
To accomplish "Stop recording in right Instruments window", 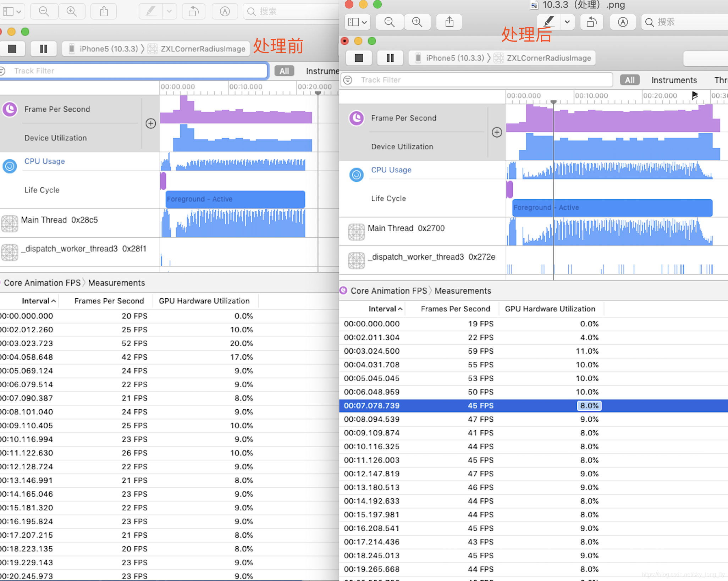I will [x=359, y=58].
